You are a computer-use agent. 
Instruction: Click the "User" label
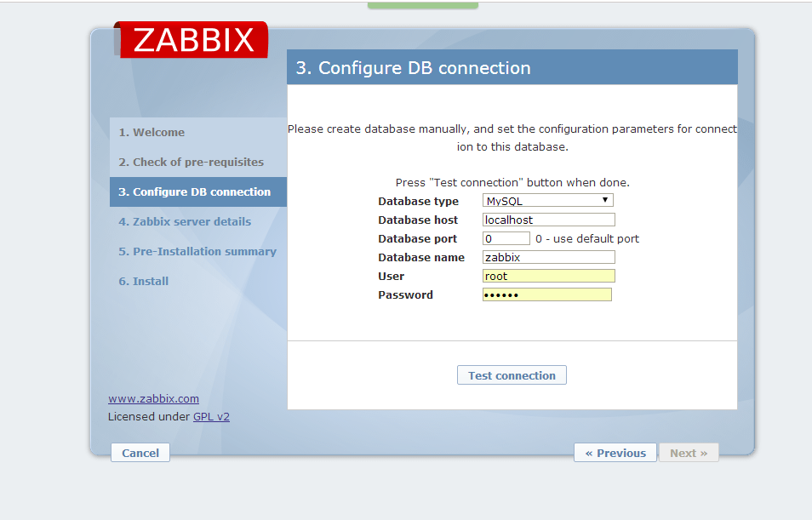[391, 276]
